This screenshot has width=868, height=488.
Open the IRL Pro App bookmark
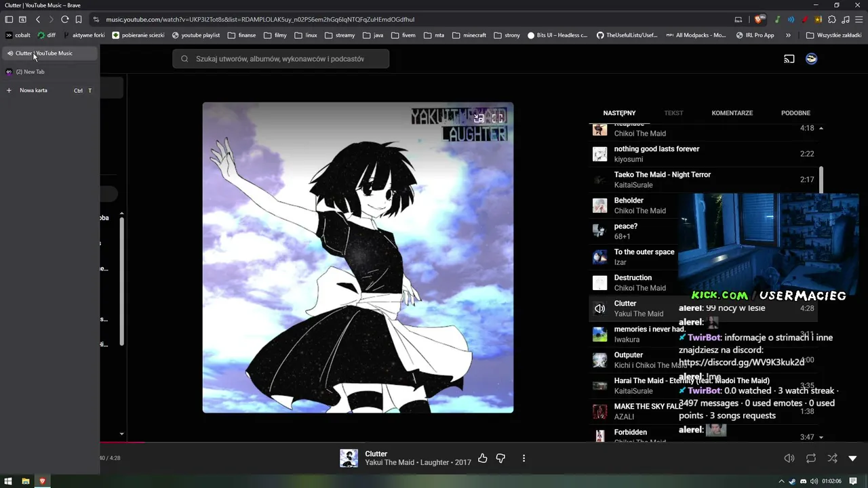(x=755, y=35)
